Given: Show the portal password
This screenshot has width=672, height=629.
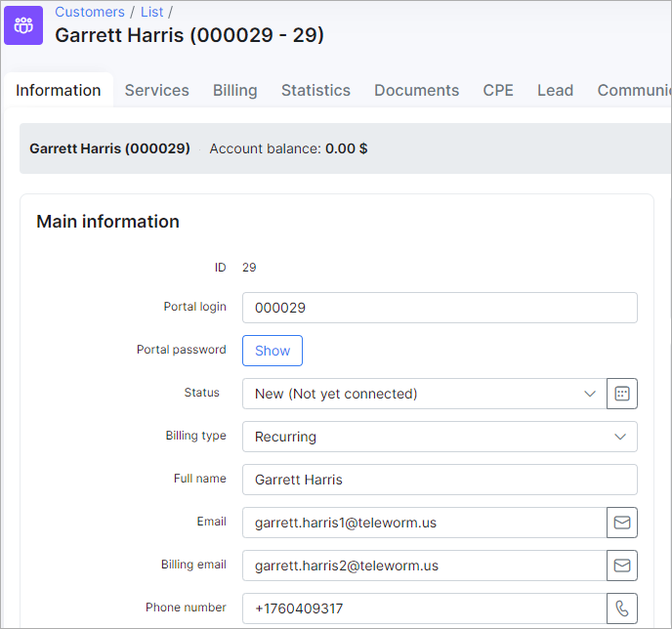Looking at the screenshot, I should click(x=273, y=351).
